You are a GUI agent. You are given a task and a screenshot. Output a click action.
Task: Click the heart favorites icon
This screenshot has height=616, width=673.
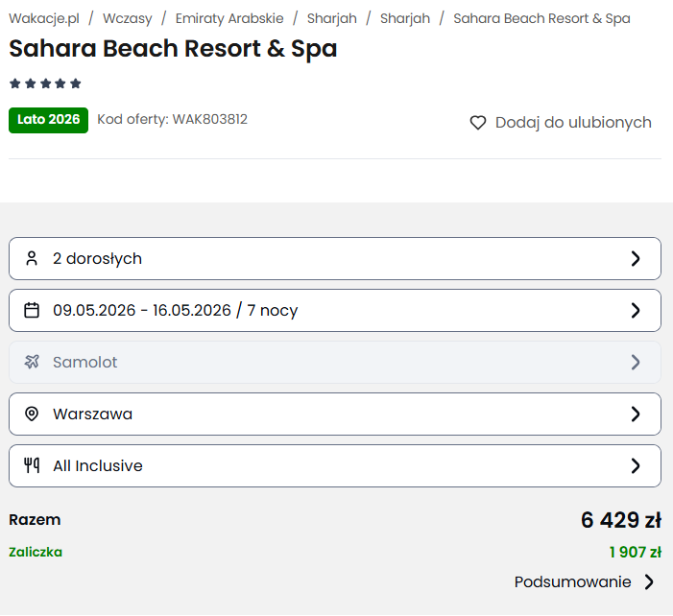tap(477, 123)
